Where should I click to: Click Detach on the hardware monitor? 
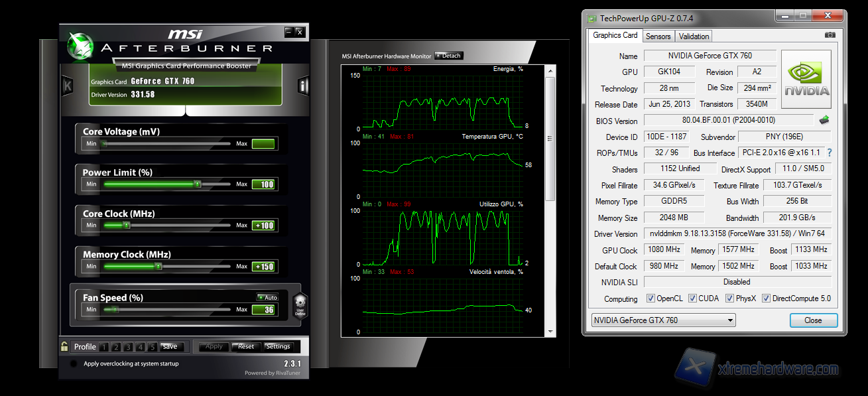point(448,56)
